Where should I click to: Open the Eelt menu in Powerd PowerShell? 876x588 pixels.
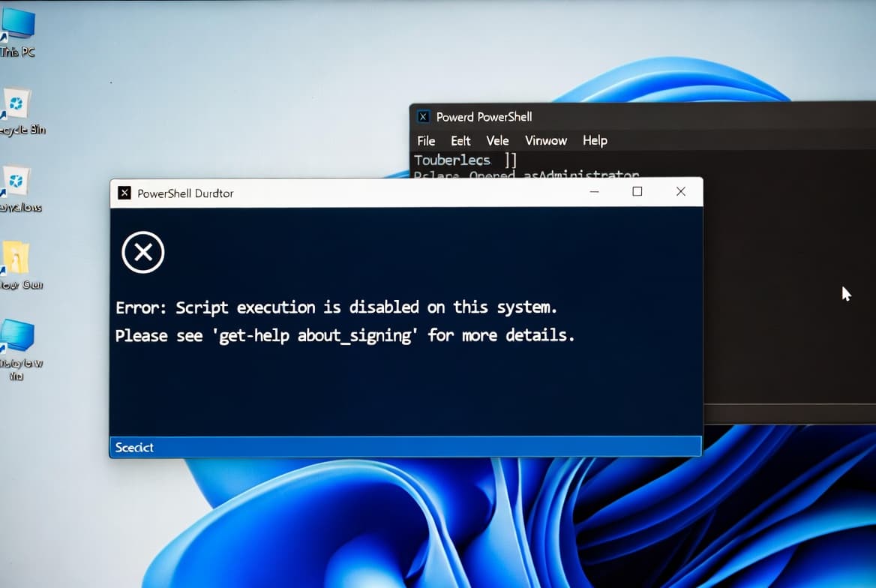point(461,141)
